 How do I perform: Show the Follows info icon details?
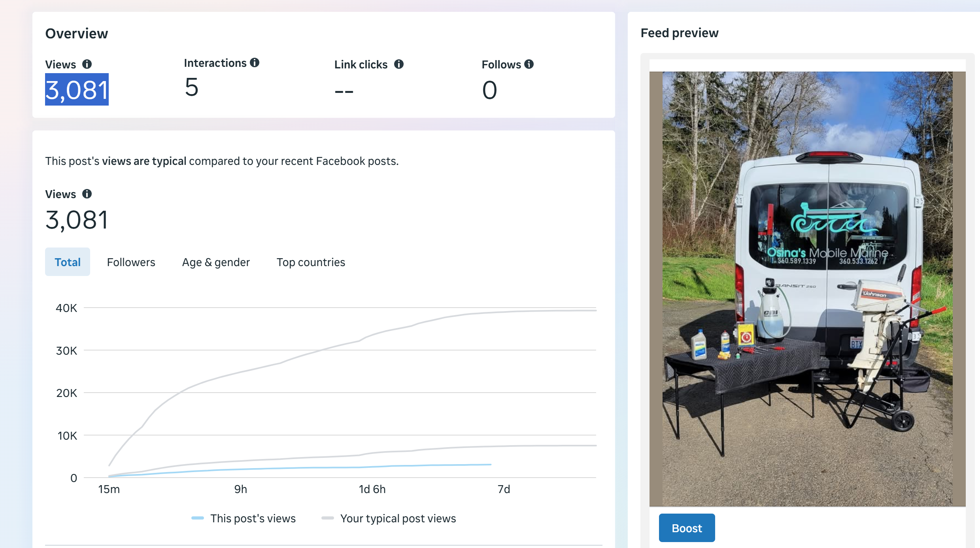coord(529,64)
